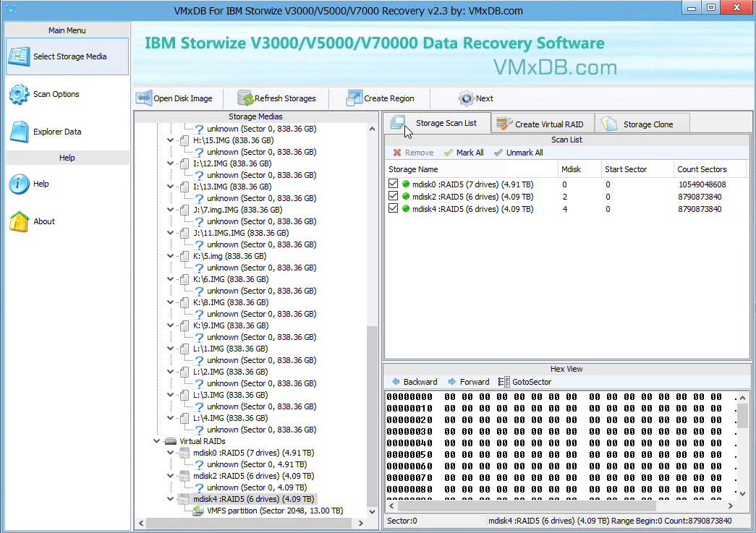Screen dimensions: 756x533
Task: Uncheck the mdisk4 RAID5 checkbox
Action: 394,208
